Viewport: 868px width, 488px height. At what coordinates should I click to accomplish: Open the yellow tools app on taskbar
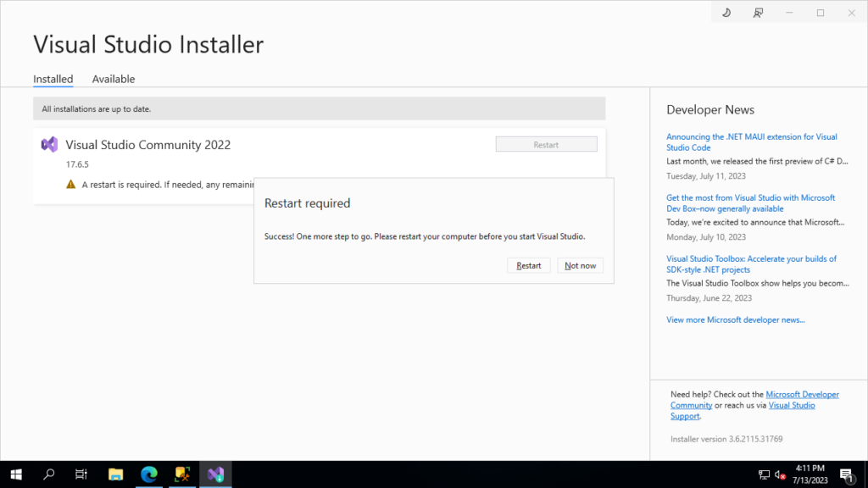click(182, 474)
